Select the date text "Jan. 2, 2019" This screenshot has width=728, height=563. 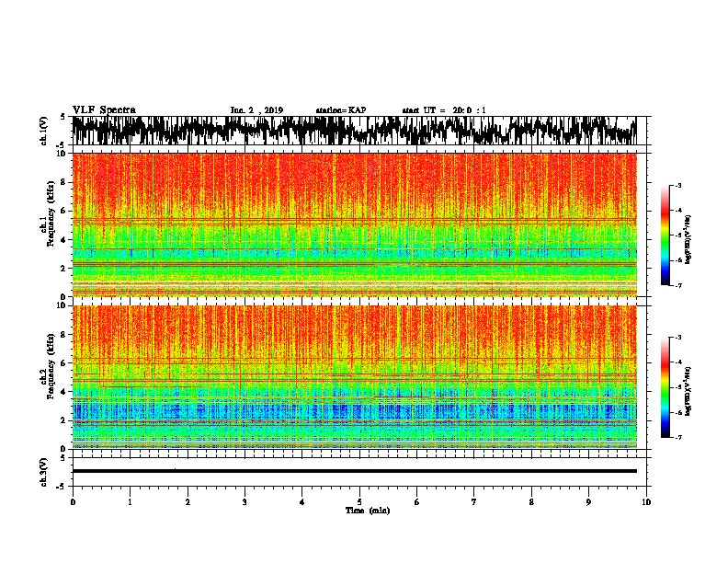[x=256, y=110]
